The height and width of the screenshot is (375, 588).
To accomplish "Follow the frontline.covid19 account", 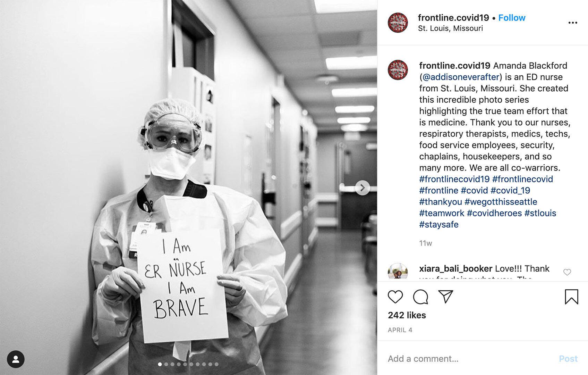I will tap(512, 18).
